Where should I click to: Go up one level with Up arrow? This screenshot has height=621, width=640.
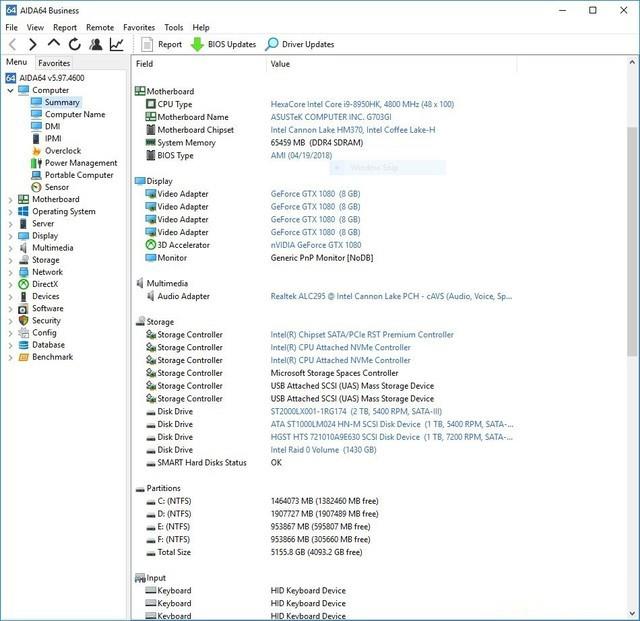coord(53,43)
